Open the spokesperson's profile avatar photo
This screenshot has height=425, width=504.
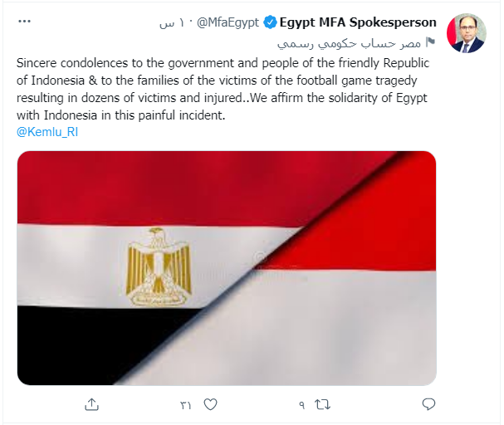click(x=466, y=34)
